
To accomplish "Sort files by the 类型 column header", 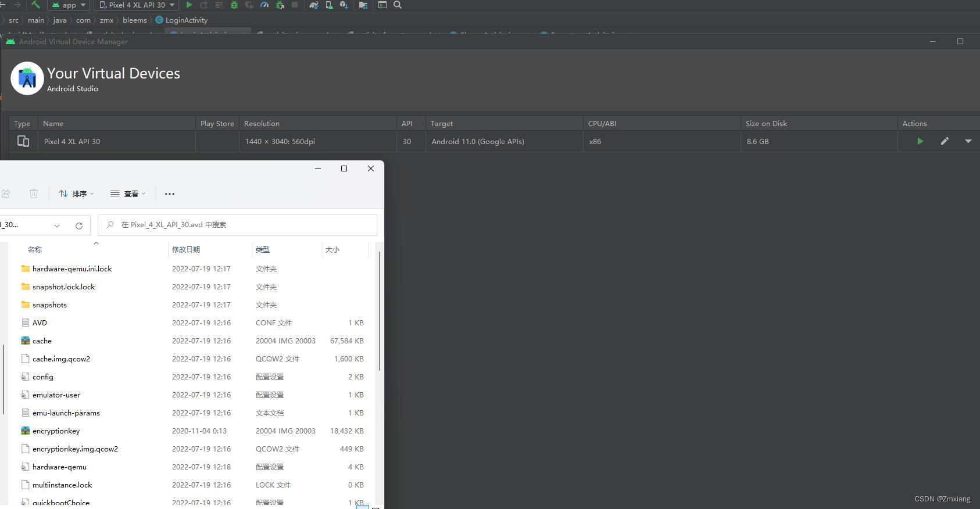I will click(263, 249).
